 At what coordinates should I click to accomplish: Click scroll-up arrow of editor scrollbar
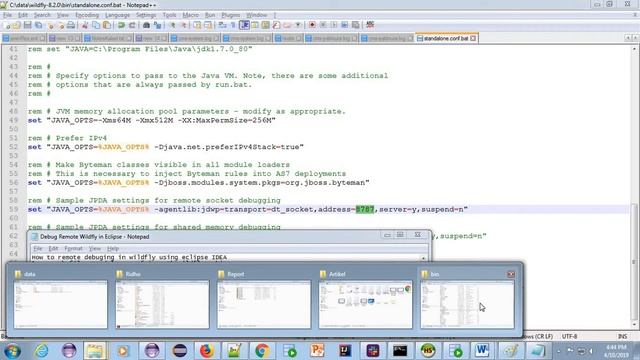(x=635, y=49)
